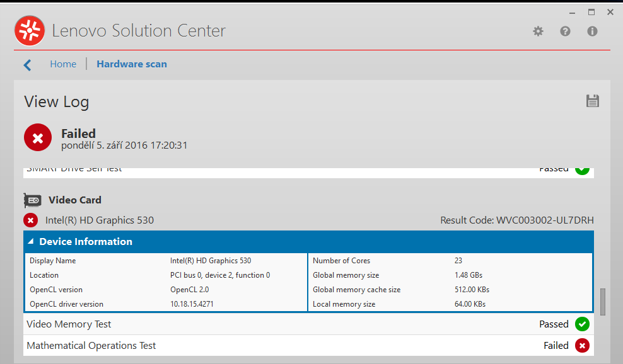Click the OpenCL driver version value 10.18.15.4271
This screenshot has width=623, height=364.
(192, 304)
